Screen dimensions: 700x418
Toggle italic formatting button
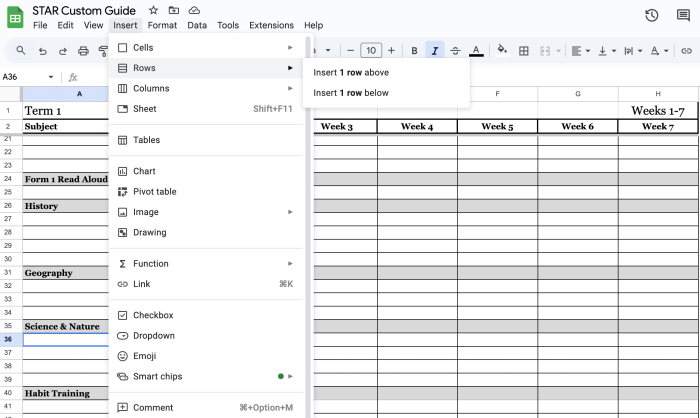click(x=435, y=50)
